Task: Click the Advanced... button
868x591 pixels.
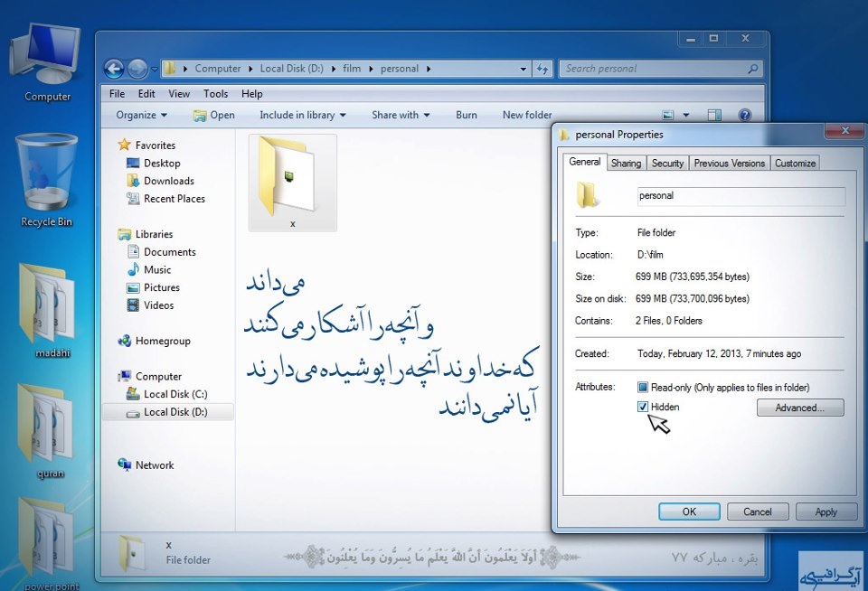Action: (x=799, y=408)
